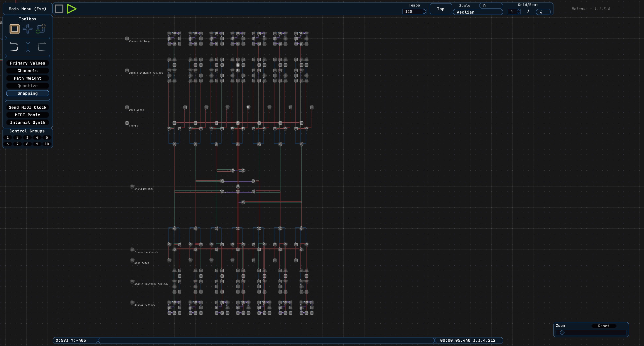Screen dimensions: 644x346
Task: Click the Tap tempo button
Action: [x=440, y=9]
